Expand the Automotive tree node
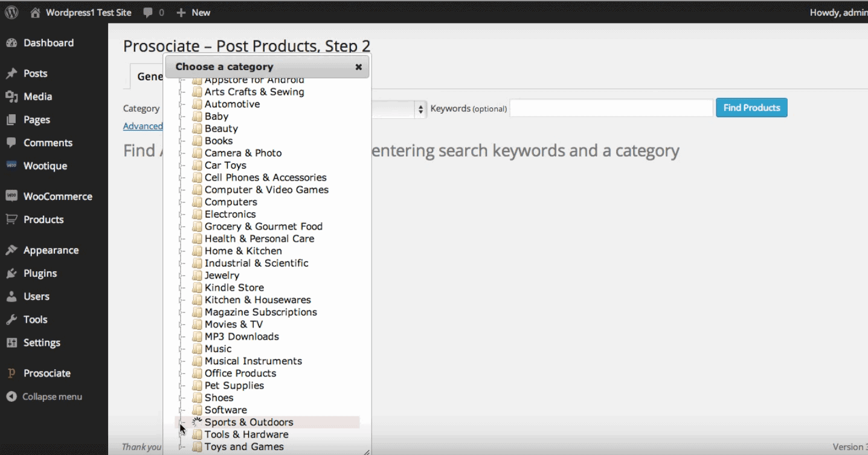This screenshot has height=455, width=868. click(x=182, y=105)
